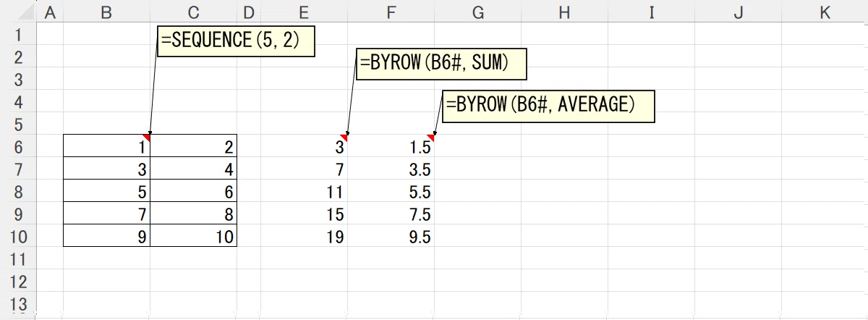Select cell E6 with sum 3
This screenshot has width=868, height=320.
305,146
